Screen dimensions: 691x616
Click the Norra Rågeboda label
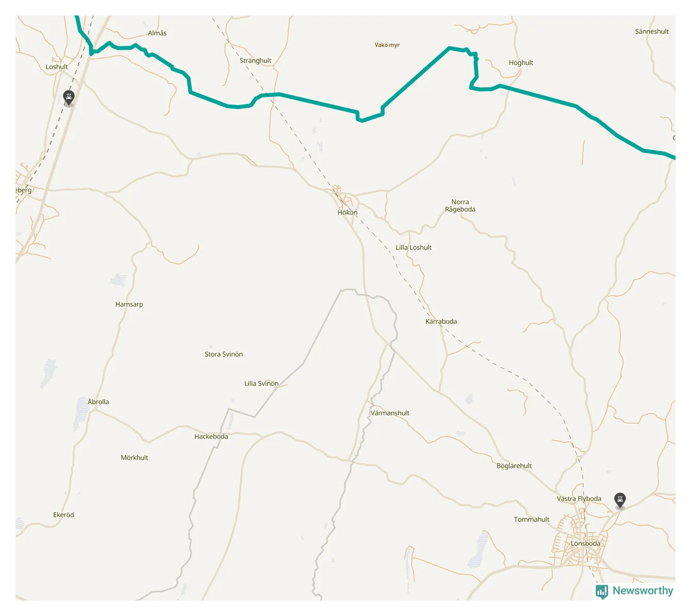460,206
